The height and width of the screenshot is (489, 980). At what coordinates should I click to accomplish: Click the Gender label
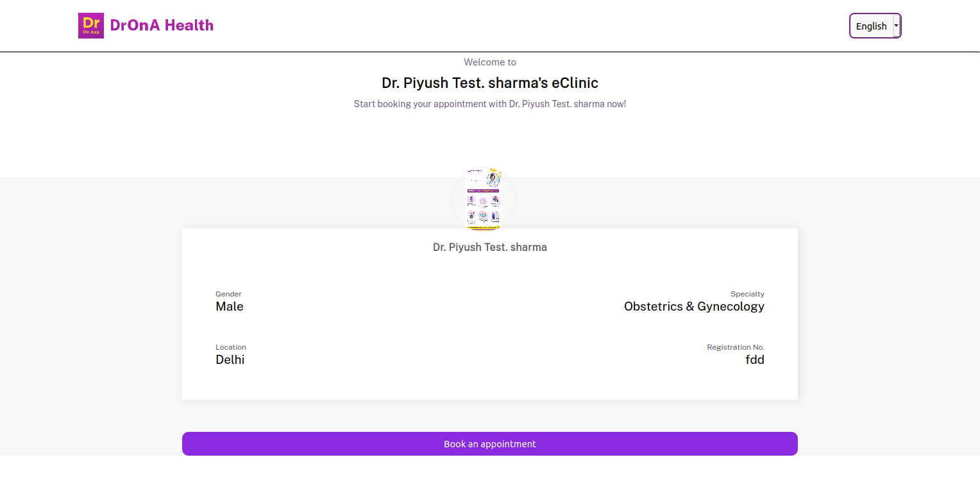(x=228, y=294)
